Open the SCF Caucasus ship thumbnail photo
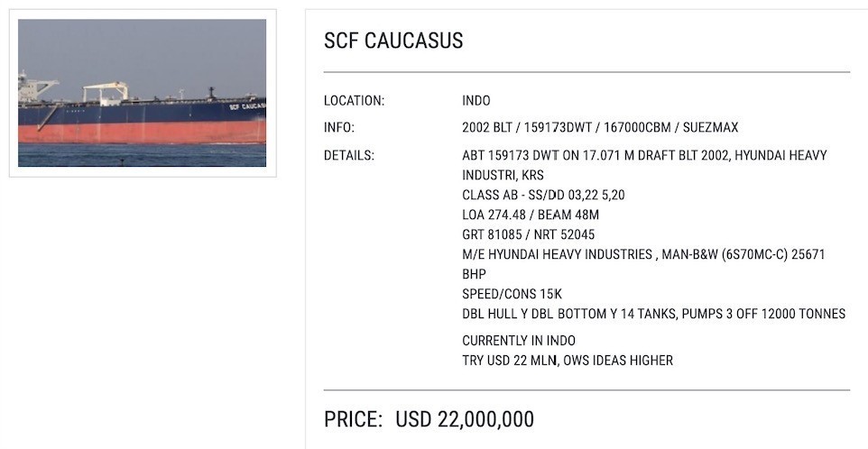The image size is (868, 449). [142, 93]
